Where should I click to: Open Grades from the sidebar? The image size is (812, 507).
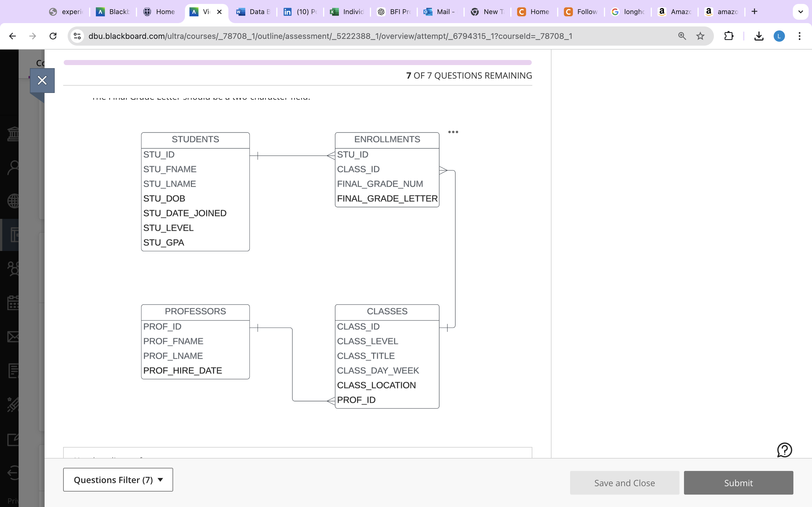pyautogui.click(x=14, y=371)
